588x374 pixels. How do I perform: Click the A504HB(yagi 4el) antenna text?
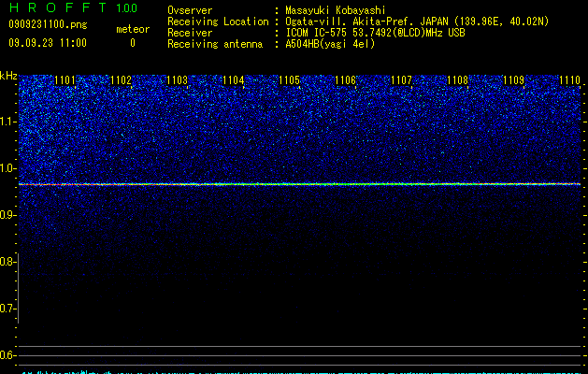pyautogui.click(x=330, y=44)
